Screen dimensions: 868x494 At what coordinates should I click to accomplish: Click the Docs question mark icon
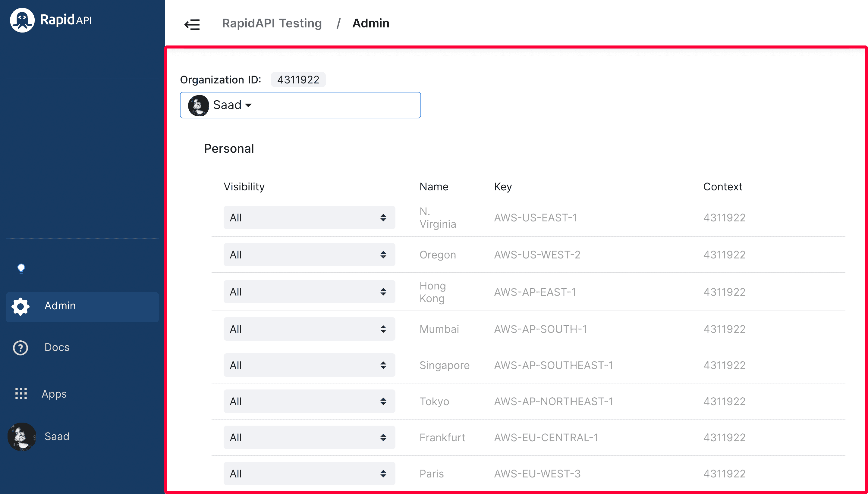pos(20,348)
